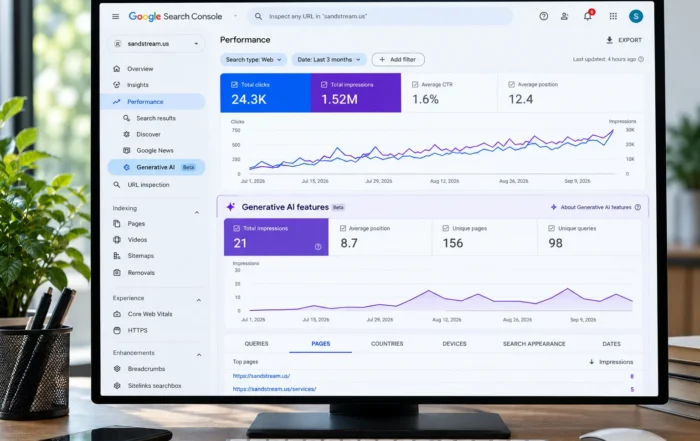Image resolution: width=700 pixels, height=441 pixels.
Task: Click the Generative AI sidebar icon
Action: coord(126,167)
